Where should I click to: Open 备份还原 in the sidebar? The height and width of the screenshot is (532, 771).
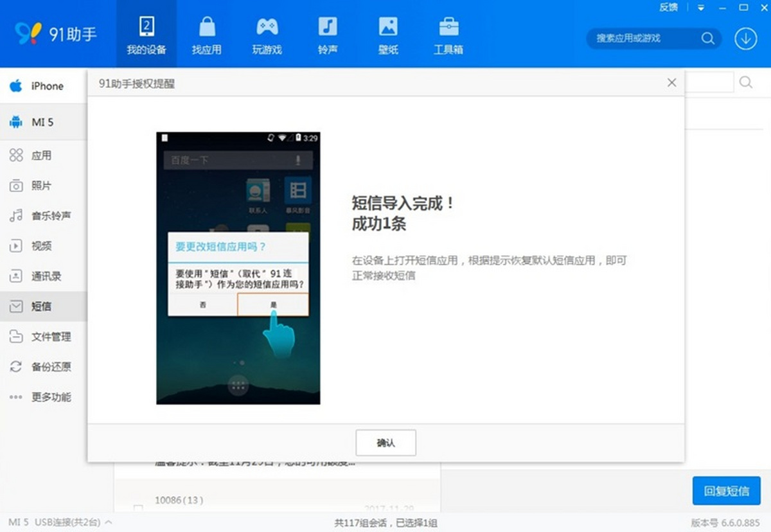tap(43, 367)
